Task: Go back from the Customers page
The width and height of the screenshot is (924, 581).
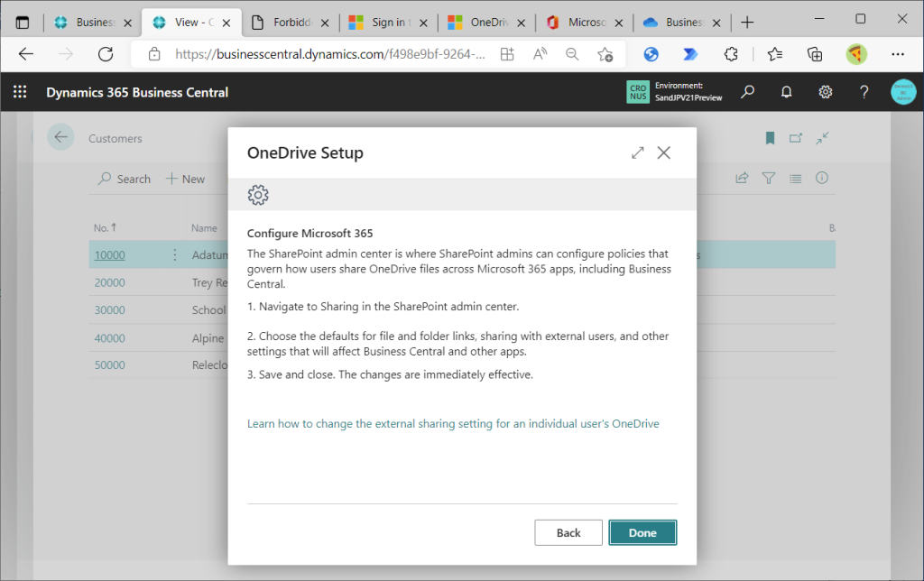Action: coord(60,137)
